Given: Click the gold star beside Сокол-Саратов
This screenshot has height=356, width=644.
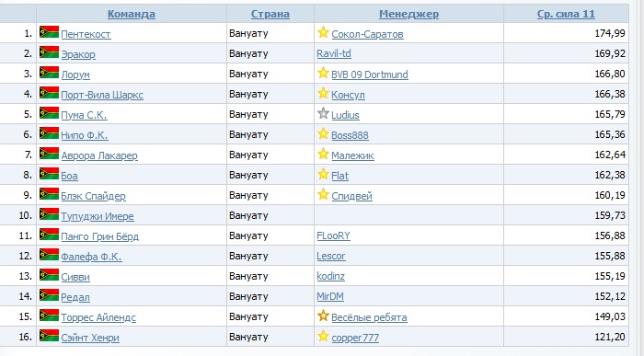Looking at the screenshot, I should coord(323,32).
